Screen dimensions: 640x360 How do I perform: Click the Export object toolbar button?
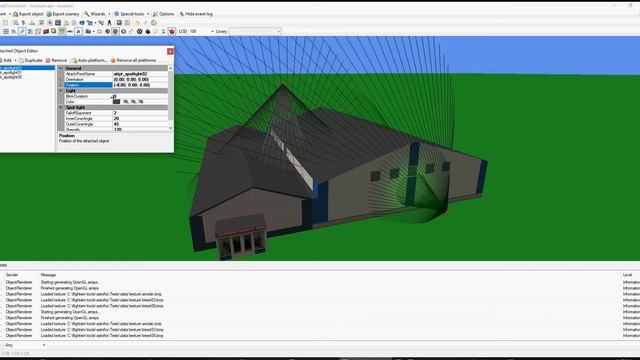pos(28,14)
